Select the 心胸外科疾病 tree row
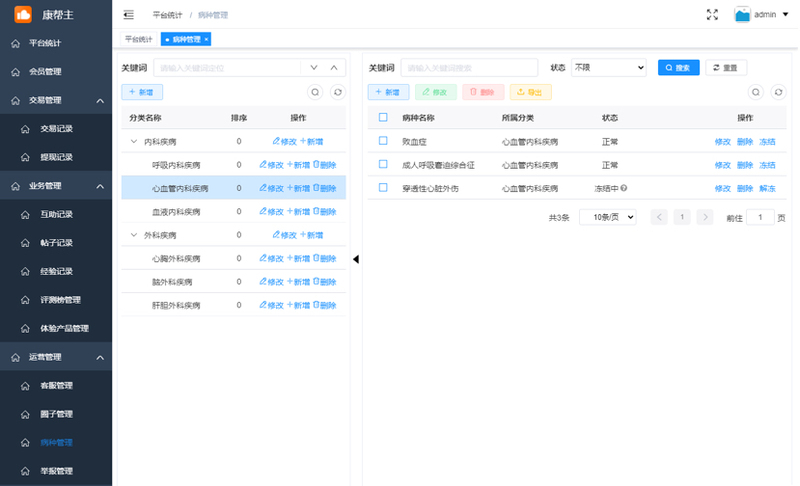The height and width of the screenshot is (486, 800). tap(234, 259)
